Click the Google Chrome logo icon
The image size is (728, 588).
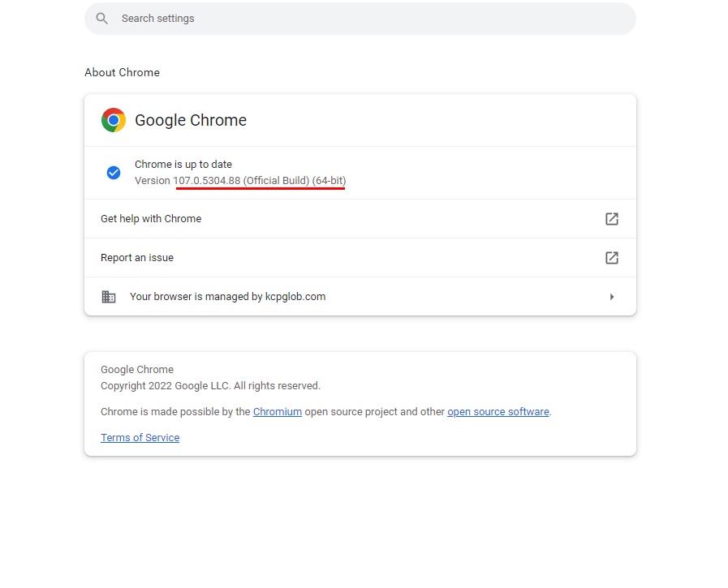(114, 120)
